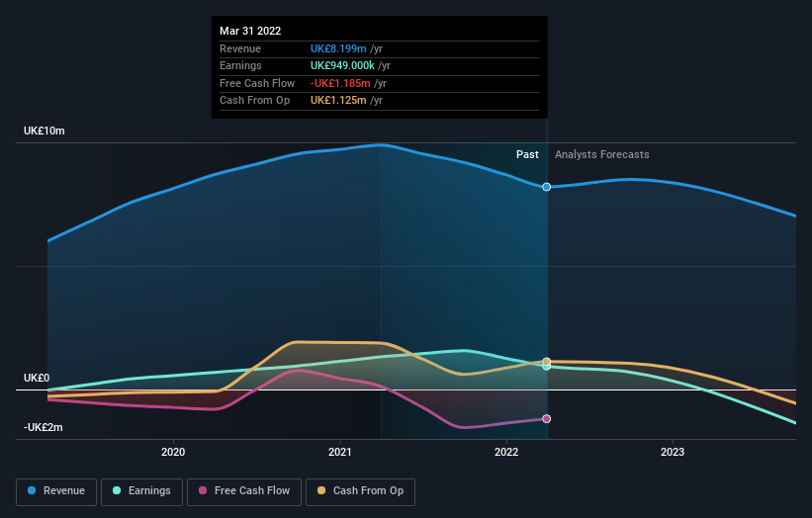Viewport: 812px width, 518px height.
Task: Click the UK£10m y-axis label
Action: point(45,130)
